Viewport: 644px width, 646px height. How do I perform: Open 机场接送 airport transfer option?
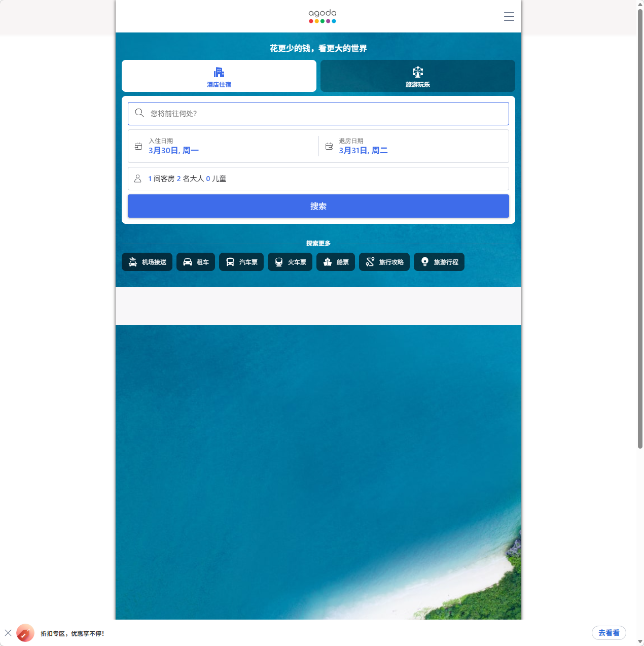pos(147,262)
